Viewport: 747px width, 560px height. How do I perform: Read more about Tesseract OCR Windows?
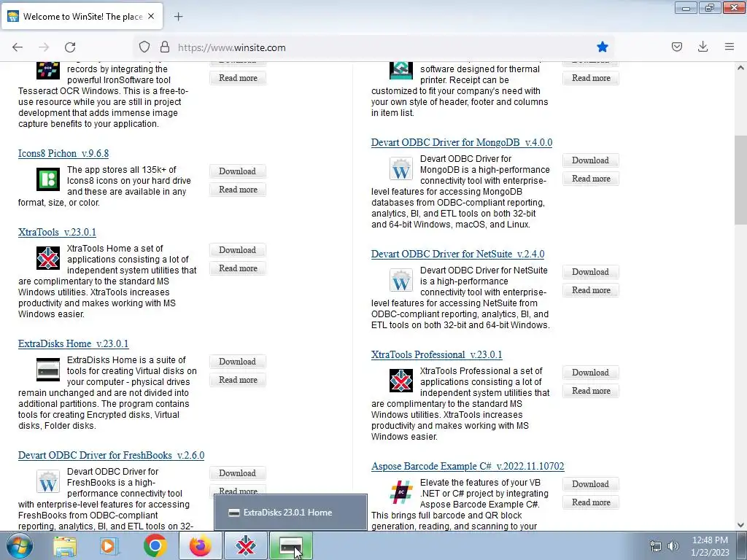[238, 78]
